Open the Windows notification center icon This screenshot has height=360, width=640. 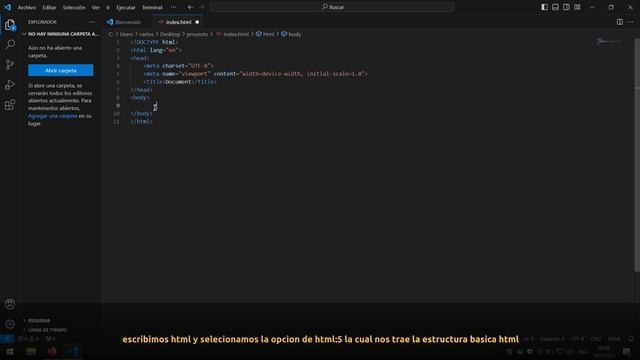point(627,351)
